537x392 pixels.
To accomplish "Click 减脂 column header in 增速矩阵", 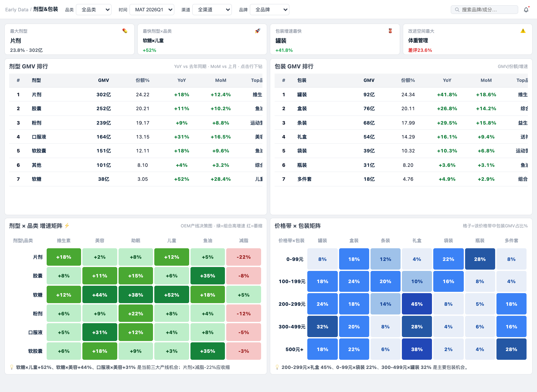I will tap(244, 241).
